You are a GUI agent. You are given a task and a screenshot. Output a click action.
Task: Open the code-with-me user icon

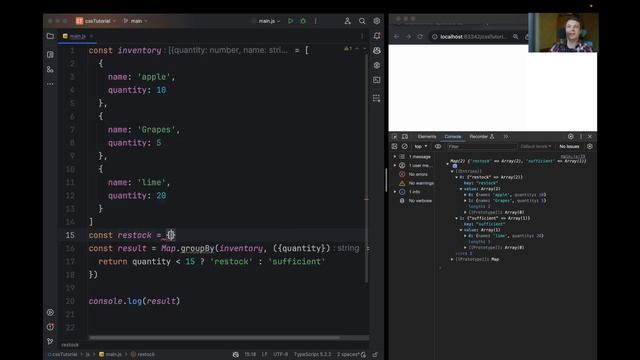point(347,21)
